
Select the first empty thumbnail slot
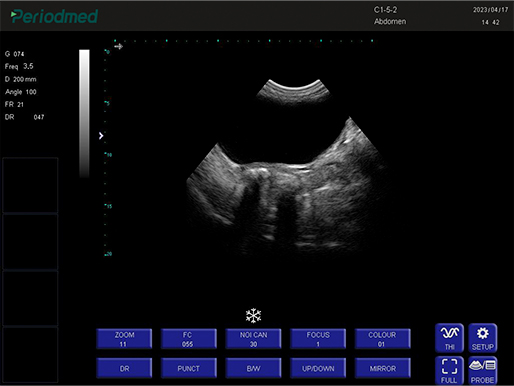(30, 185)
